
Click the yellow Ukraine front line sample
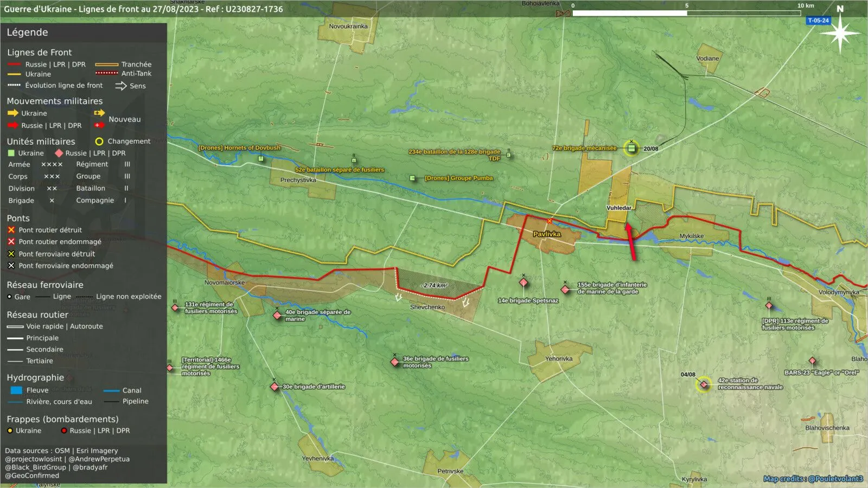[14, 74]
